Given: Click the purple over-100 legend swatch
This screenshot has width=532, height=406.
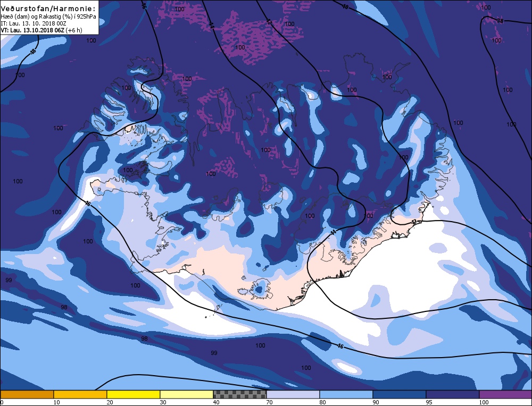Looking at the screenshot, I should (x=505, y=394).
